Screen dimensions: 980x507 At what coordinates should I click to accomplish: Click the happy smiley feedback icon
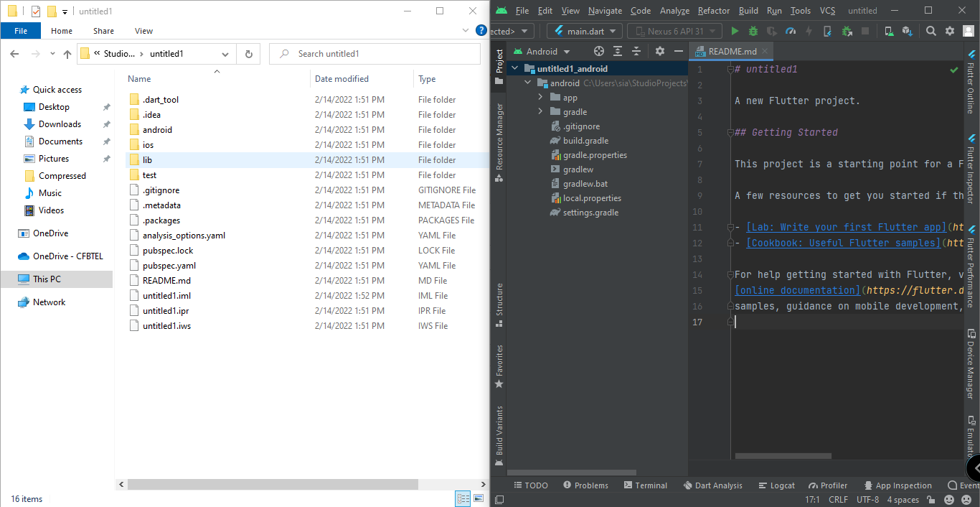coord(949,500)
